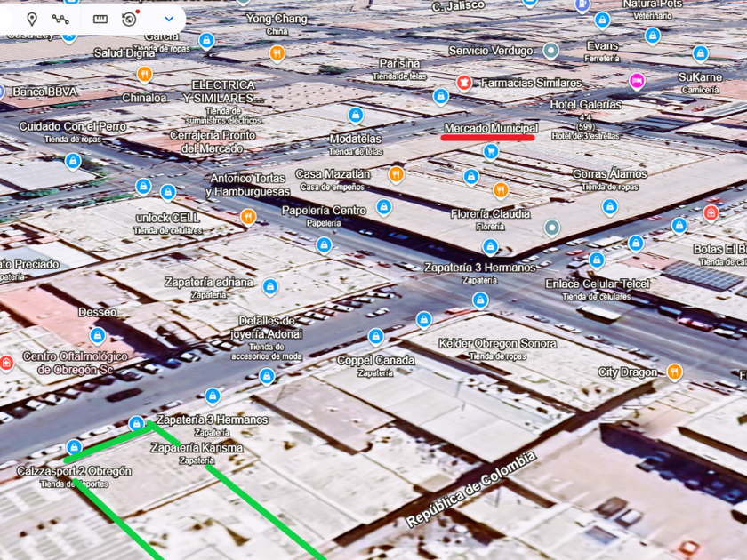Click the Servicio Verdugo grey pin
The height and width of the screenshot is (560, 747).
pos(551,51)
